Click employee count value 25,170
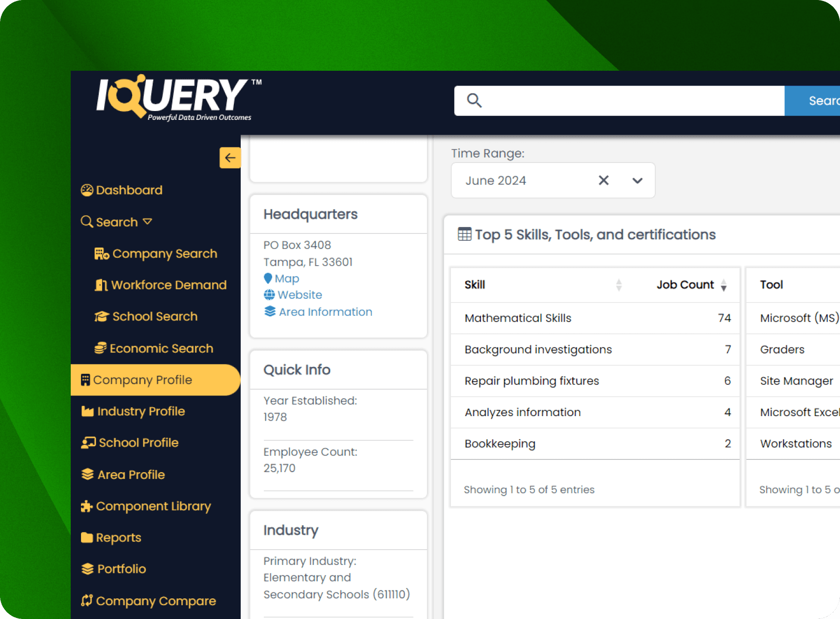This screenshot has width=840, height=619. tap(280, 468)
